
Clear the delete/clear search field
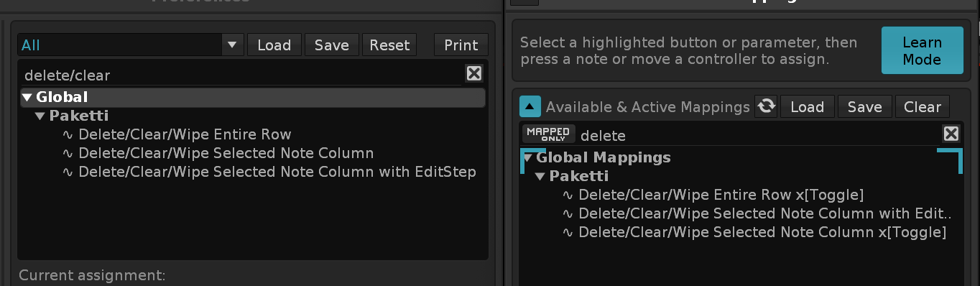[x=474, y=73]
